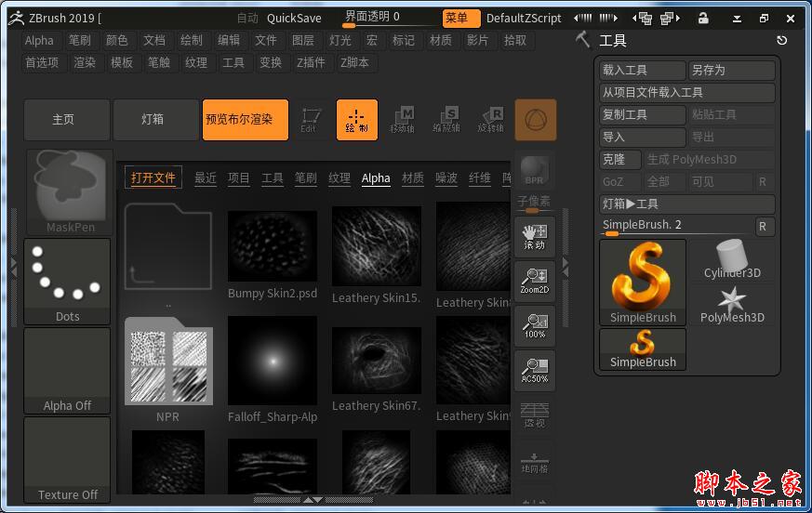Viewport: 812px width, 513px height.
Task: Click the orange sphere gizmo icon
Action: [536, 120]
